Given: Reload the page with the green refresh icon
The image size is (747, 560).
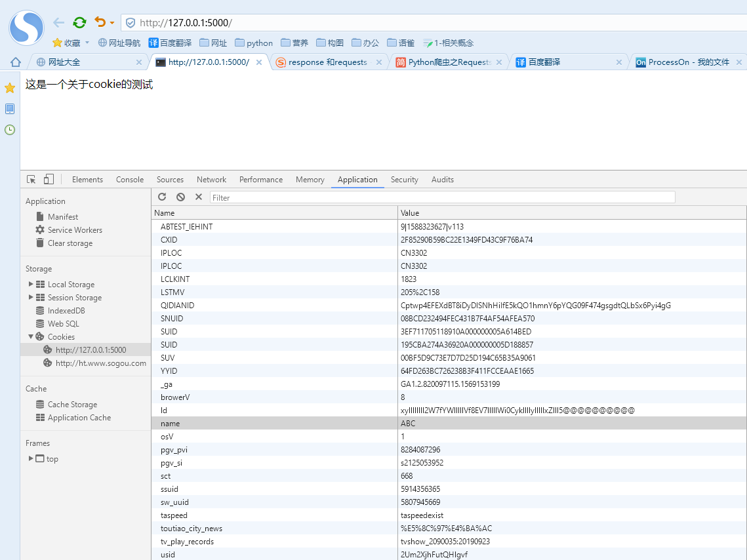Looking at the screenshot, I should 79,22.
